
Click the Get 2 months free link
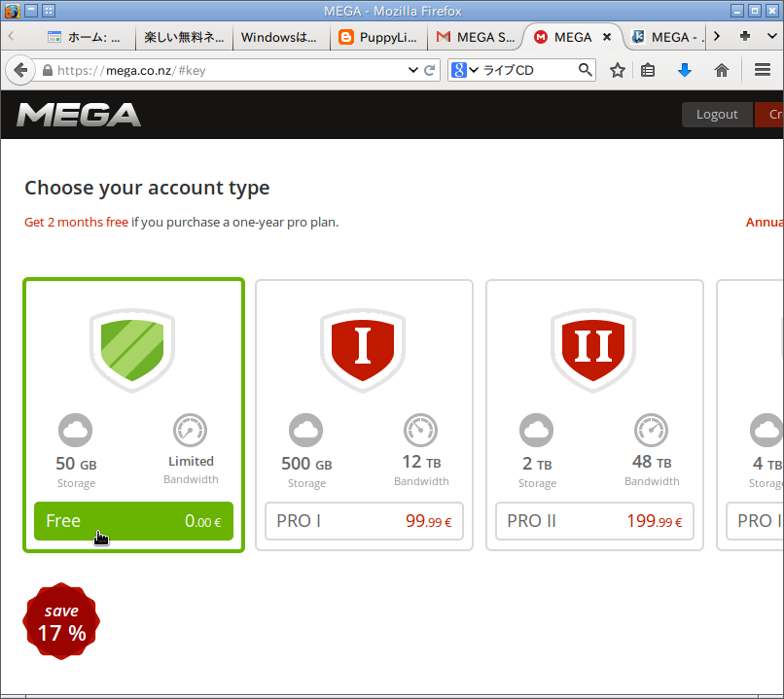point(77,223)
